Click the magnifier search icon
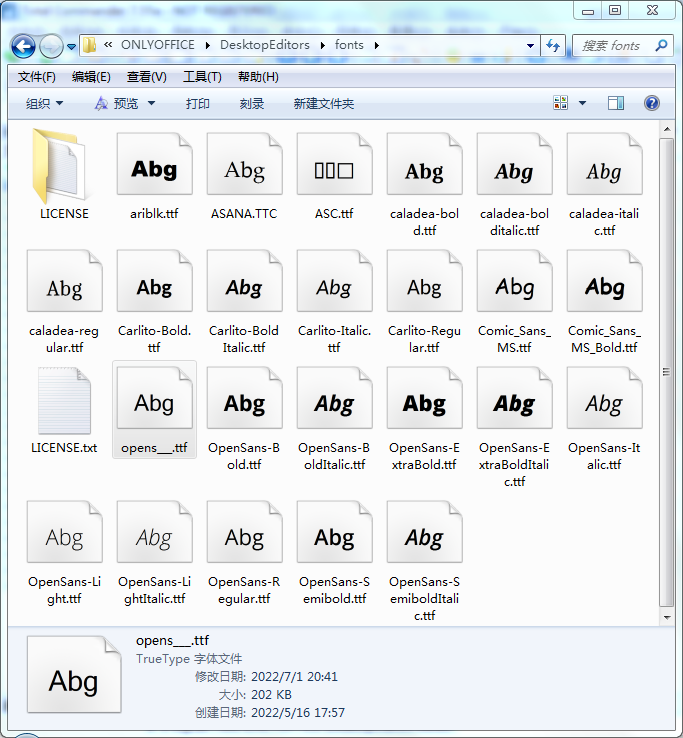683x738 pixels. tap(661, 46)
